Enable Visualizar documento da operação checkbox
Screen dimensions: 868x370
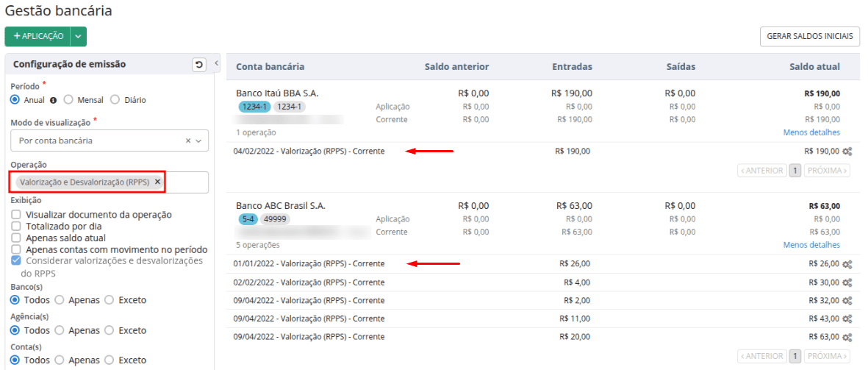click(x=16, y=214)
